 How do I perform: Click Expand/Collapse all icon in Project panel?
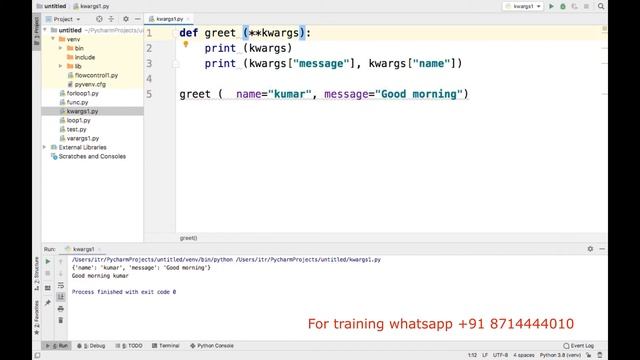coord(111,19)
